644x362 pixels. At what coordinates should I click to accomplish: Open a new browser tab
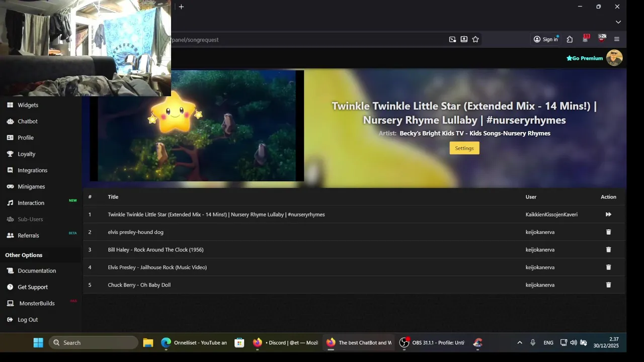click(181, 7)
